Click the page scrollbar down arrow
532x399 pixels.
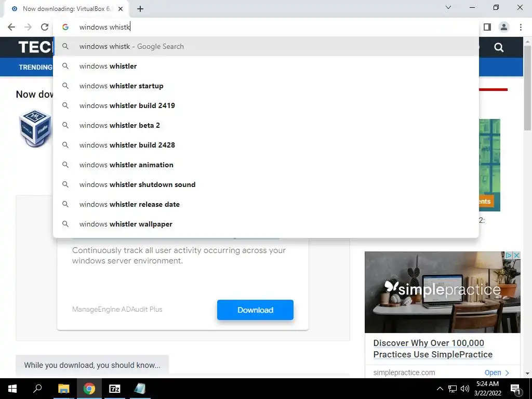tap(528, 374)
